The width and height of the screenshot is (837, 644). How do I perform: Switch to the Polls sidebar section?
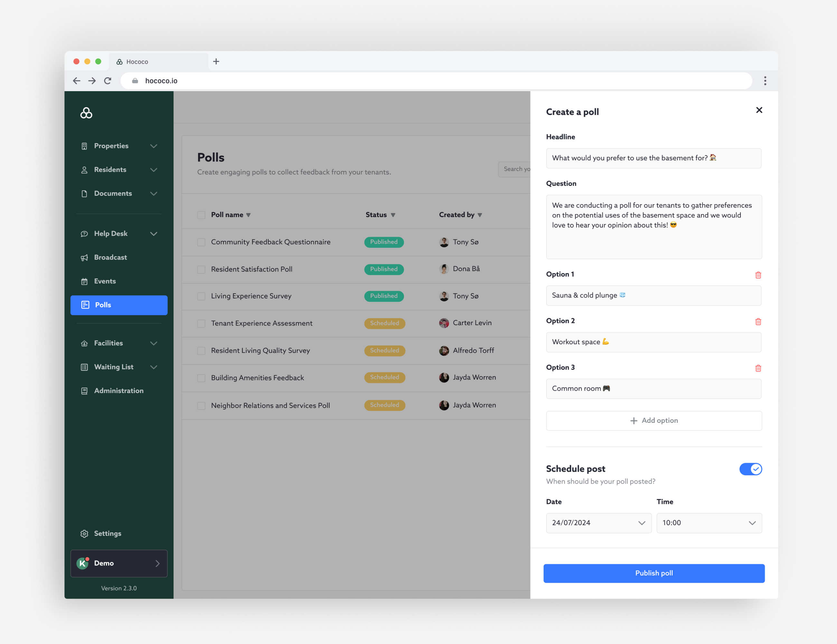point(103,305)
